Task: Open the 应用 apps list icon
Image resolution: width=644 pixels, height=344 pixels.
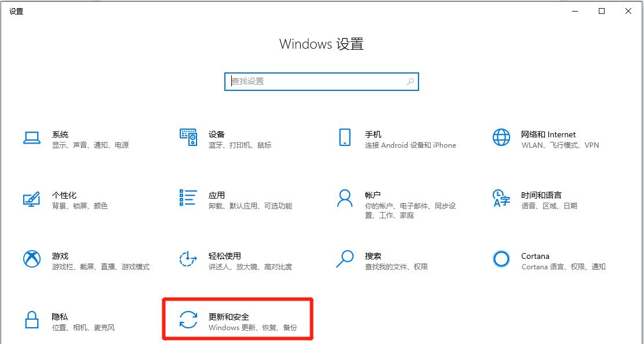Action: point(188,198)
